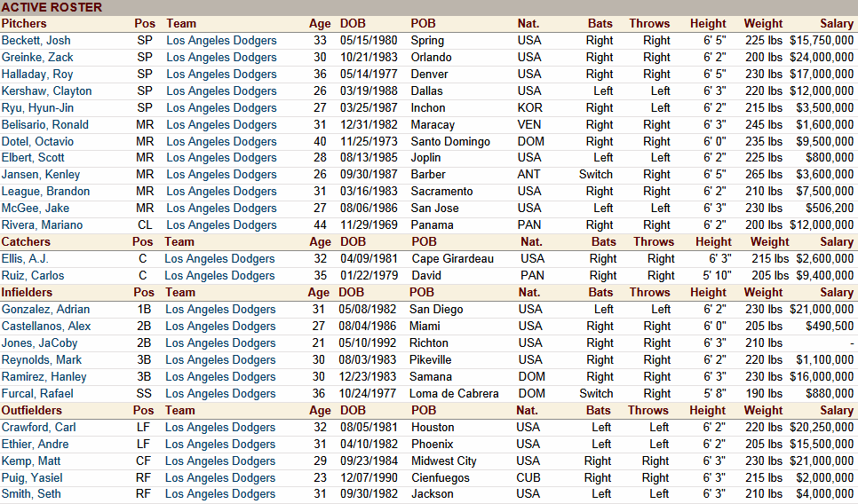Click the Weight header in the Infielders section
858x504 pixels.
pos(763,292)
